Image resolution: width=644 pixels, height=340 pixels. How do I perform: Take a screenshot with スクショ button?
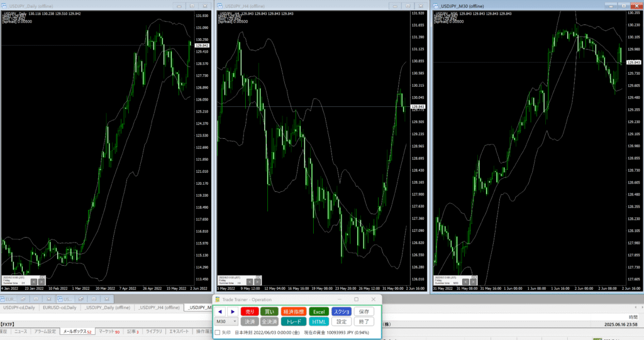click(x=341, y=312)
